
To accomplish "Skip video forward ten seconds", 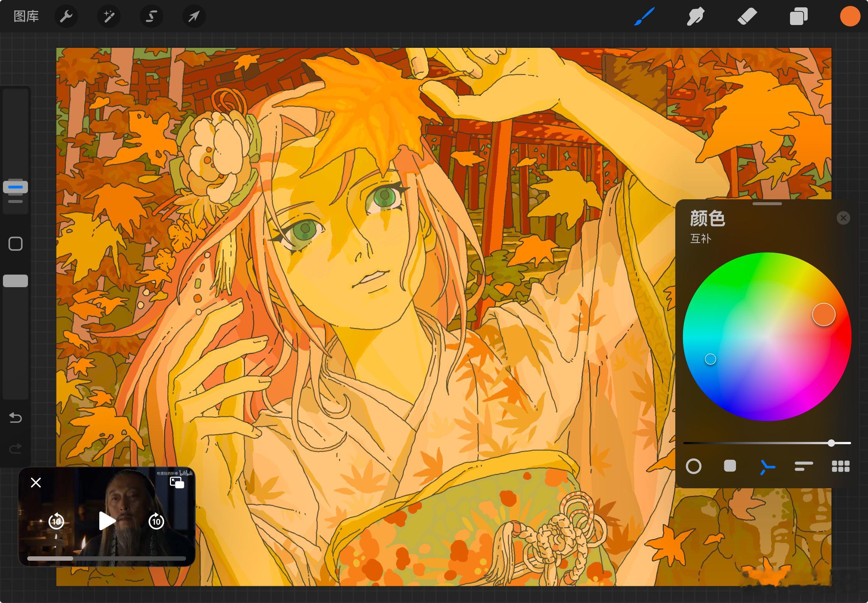I will tap(156, 521).
